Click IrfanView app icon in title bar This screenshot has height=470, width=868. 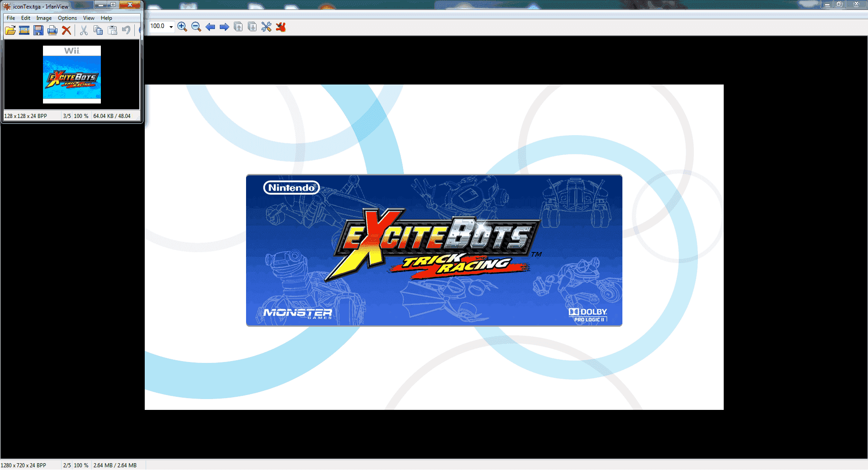[x=7, y=6]
